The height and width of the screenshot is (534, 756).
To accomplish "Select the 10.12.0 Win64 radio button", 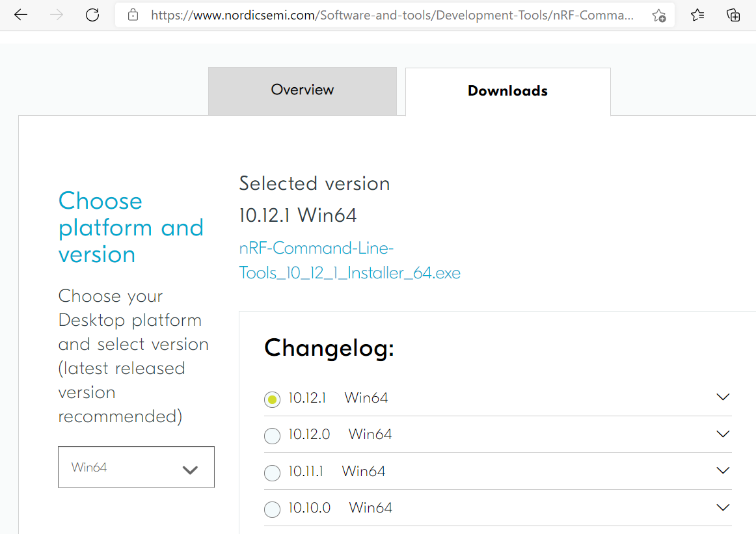I will [272, 436].
